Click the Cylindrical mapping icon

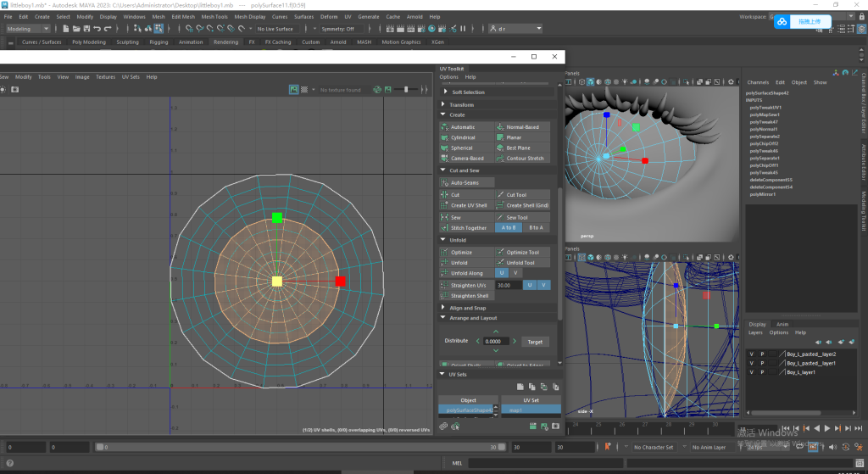pyautogui.click(x=444, y=137)
